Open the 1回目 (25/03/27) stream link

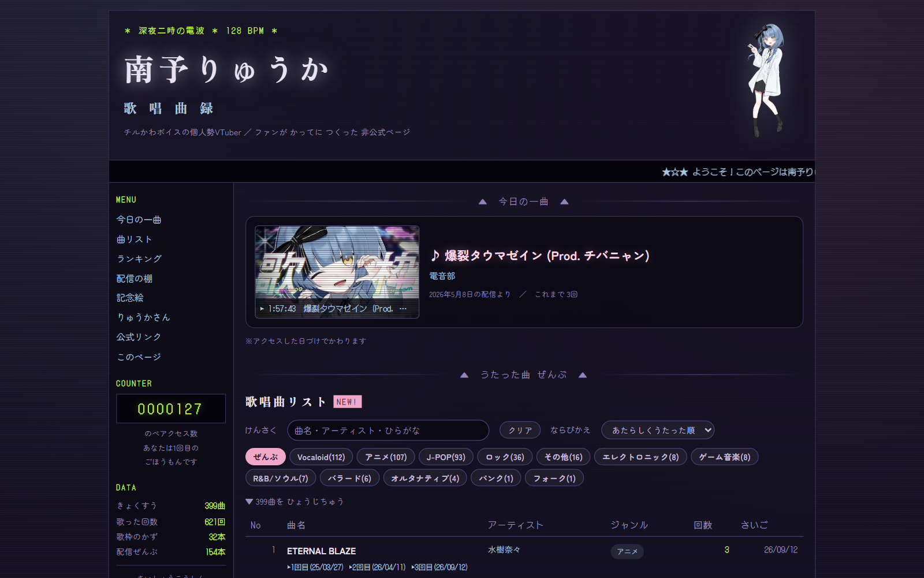point(315,567)
